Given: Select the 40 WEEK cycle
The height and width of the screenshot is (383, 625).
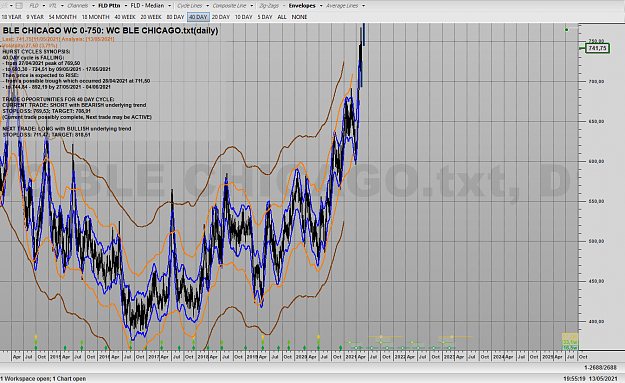Looking at the screenshot, I should tap(125, 17).
